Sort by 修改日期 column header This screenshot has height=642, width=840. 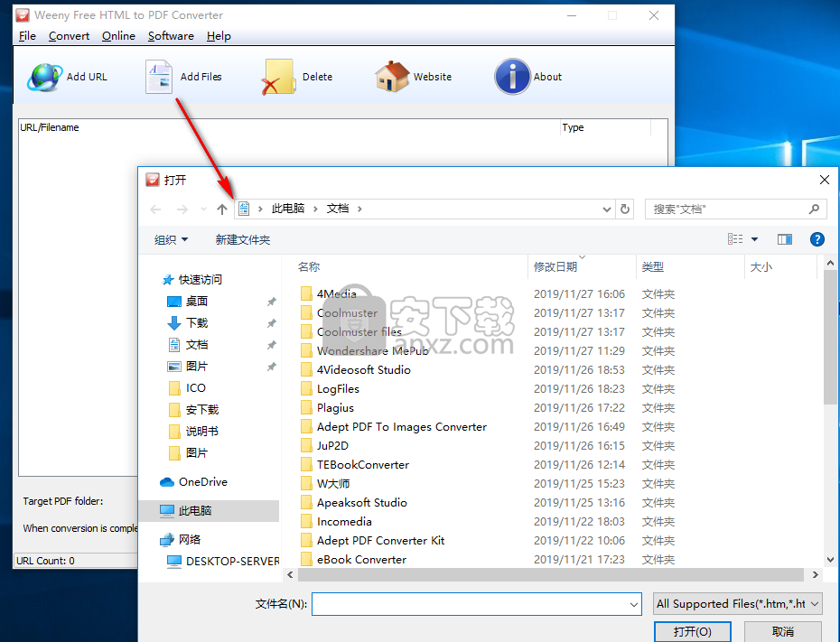555,266
